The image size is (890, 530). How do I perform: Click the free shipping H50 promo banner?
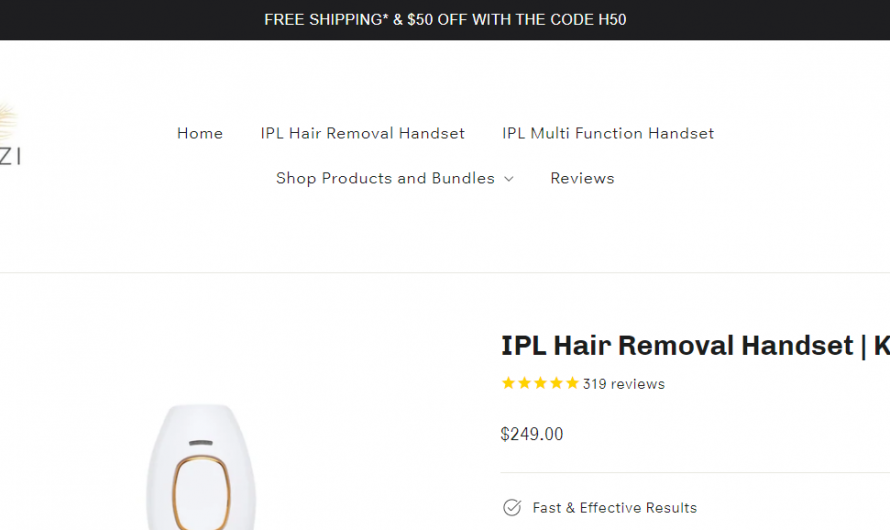point(445,20)
